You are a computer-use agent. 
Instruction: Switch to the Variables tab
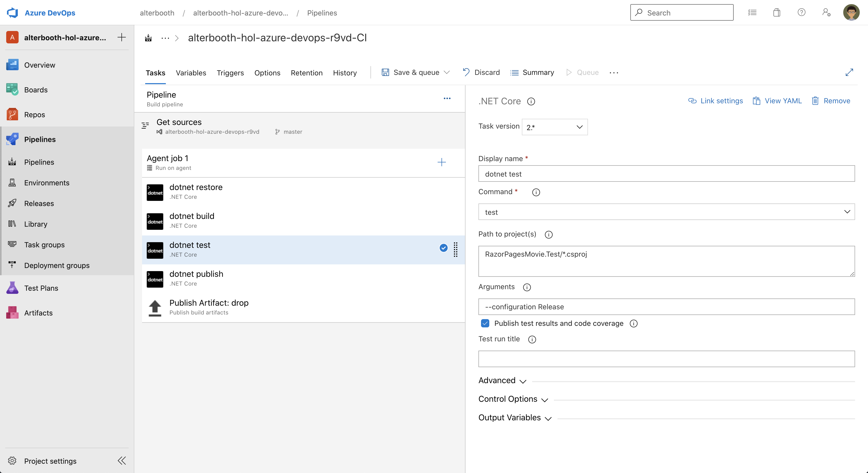(191, 73)
